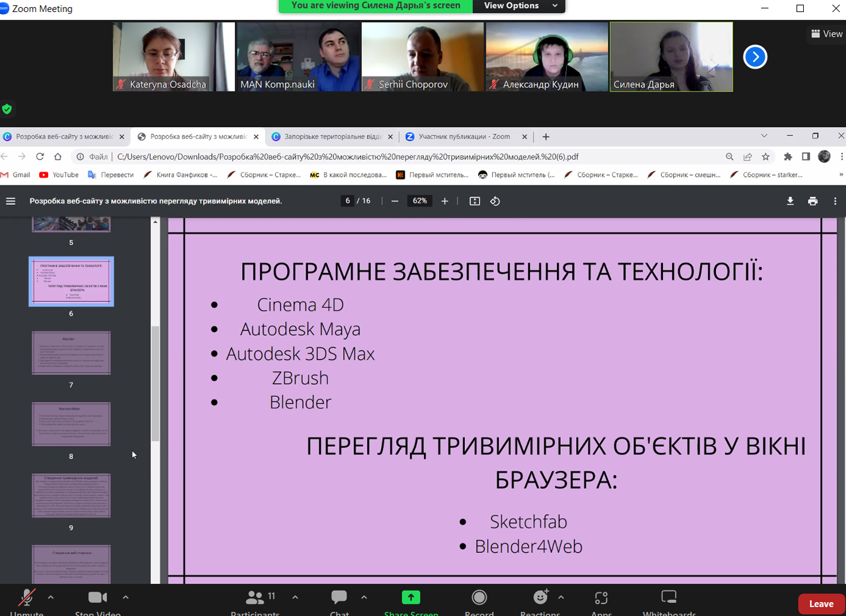The width and height of the screenshot is (846, 616).
Task: Open the Reactions menu icon
Action: coord(540,597)
